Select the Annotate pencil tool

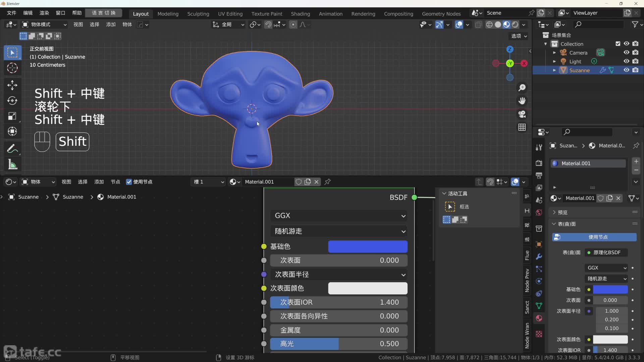[12, 148]
